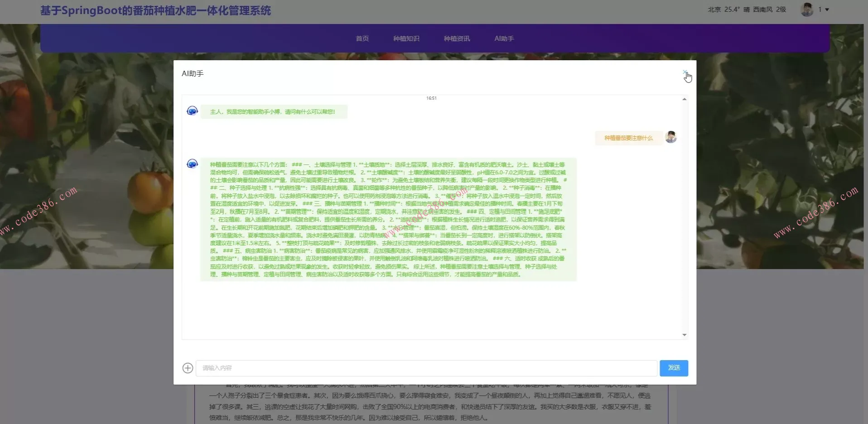
Task: Open the 种植知识 menu
Action: 406,39
